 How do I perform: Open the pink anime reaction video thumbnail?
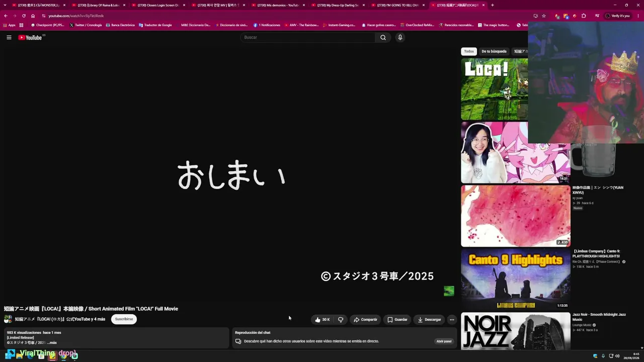pyautogui.click(x=516, y=152)
